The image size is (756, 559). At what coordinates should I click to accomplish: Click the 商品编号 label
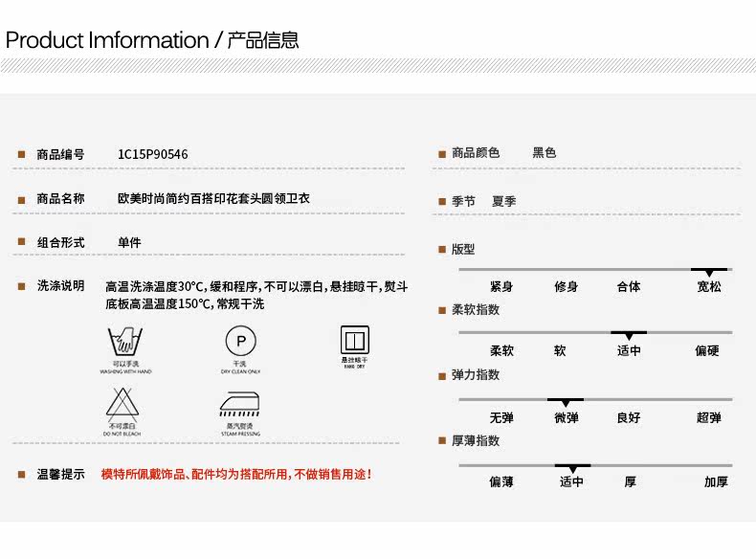click(x=60, y=154)
